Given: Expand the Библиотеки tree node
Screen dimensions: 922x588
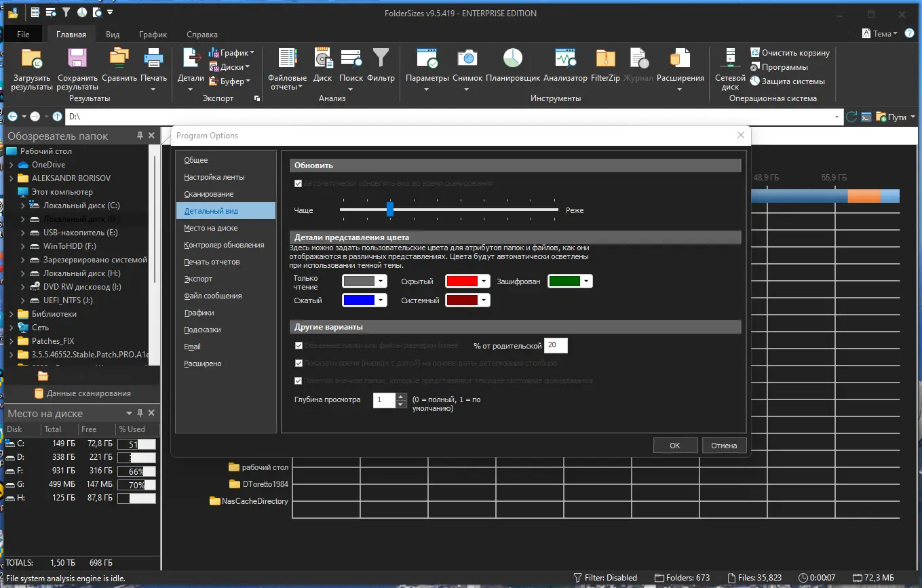Looking at the screenshot, I should [x=11, y=314].
